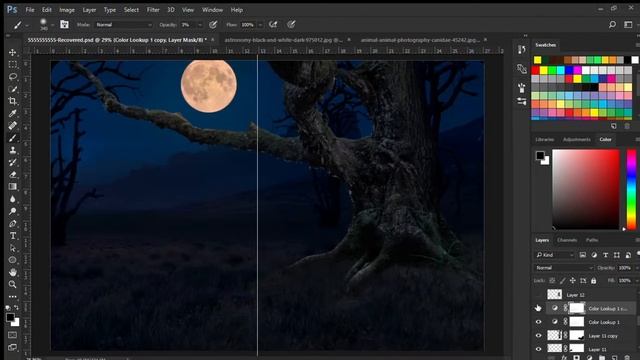Switch to the Libraries tab

click(544, 140)
